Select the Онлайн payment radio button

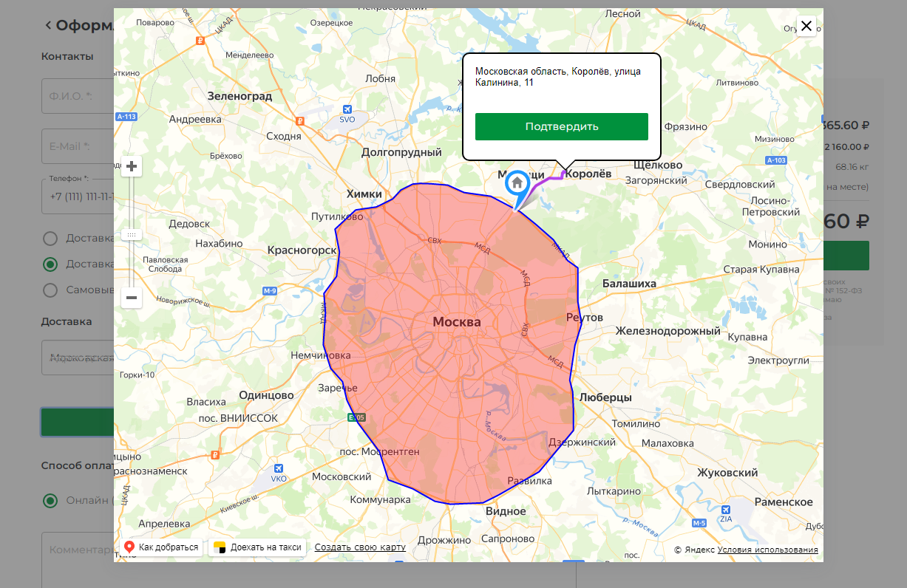pyautogui.click(x=50, y=500)
